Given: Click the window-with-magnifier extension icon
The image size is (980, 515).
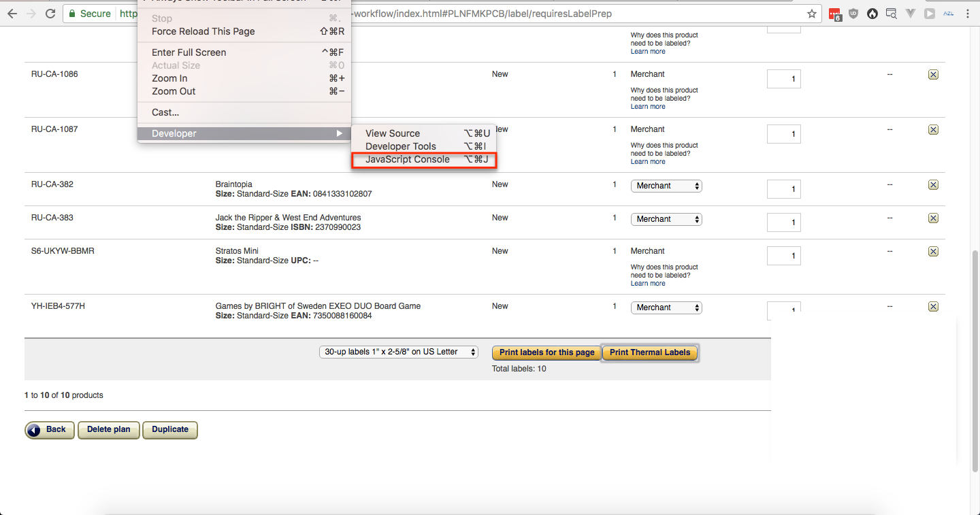Looking at the screenshot, I should click(x=891, y=14).
